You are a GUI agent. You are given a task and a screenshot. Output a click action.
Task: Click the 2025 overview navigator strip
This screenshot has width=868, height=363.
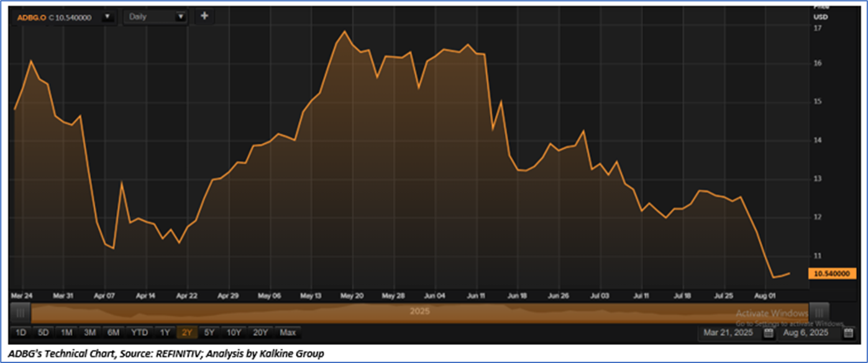(x=420, y=312)
